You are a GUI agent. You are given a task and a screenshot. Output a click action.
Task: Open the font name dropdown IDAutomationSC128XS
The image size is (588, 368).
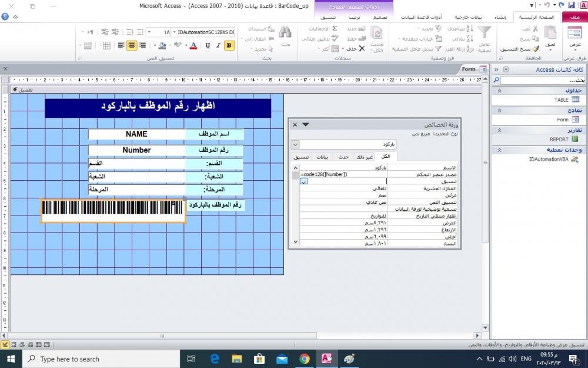pyautogui.click(x=175, y=32)
